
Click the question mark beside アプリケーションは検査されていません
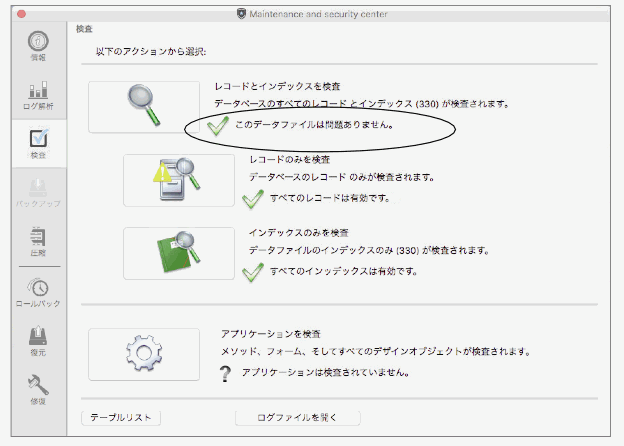coord(226,372)
